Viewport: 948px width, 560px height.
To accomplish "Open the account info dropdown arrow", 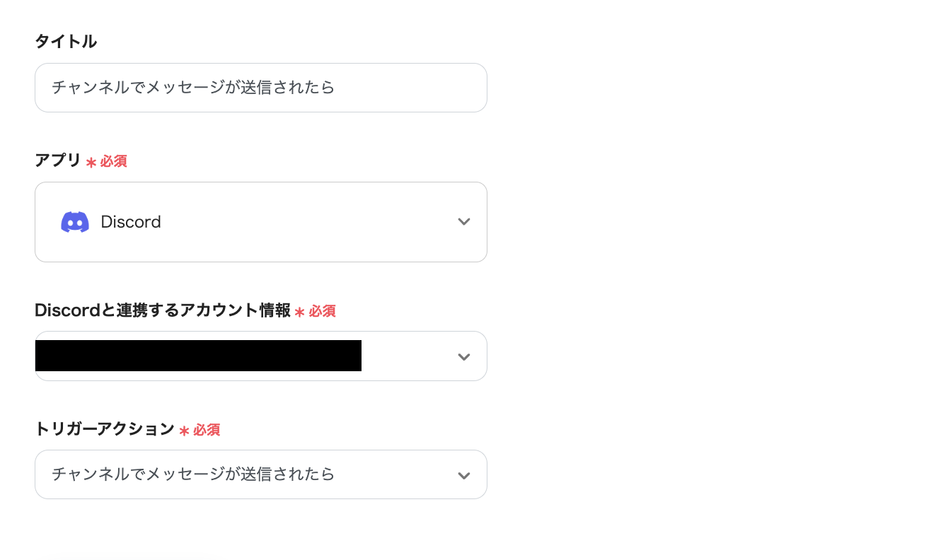I will tap(464, 357).
